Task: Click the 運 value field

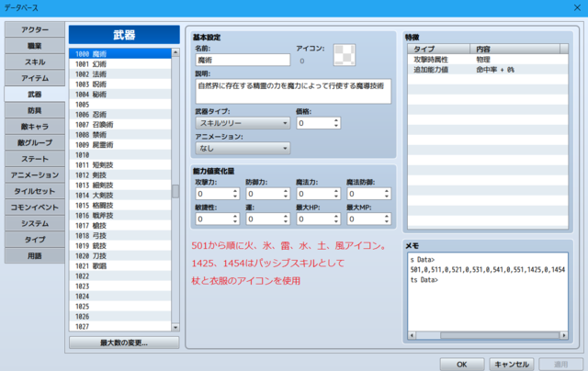Action: pos(267,219)
